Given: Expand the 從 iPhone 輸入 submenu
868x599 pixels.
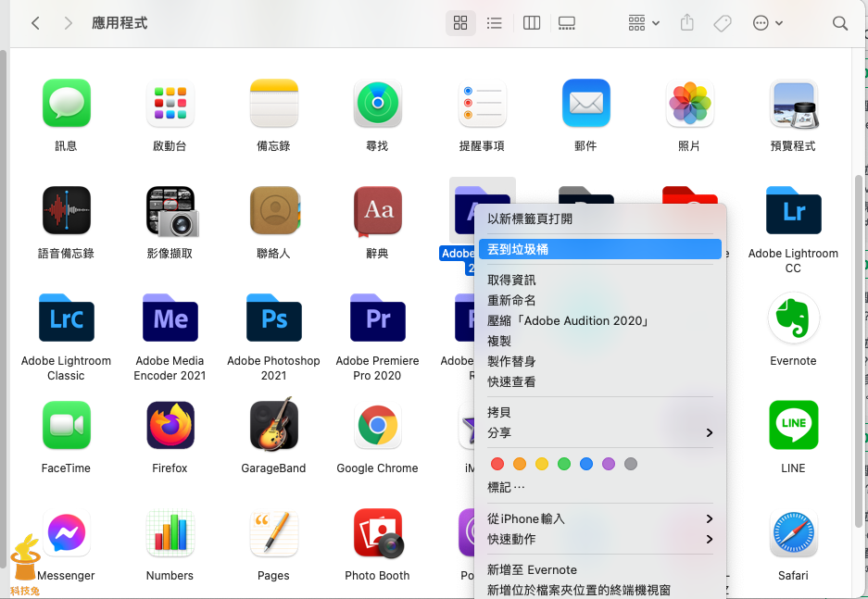Looking at the screenshot, I should point(600,518).
